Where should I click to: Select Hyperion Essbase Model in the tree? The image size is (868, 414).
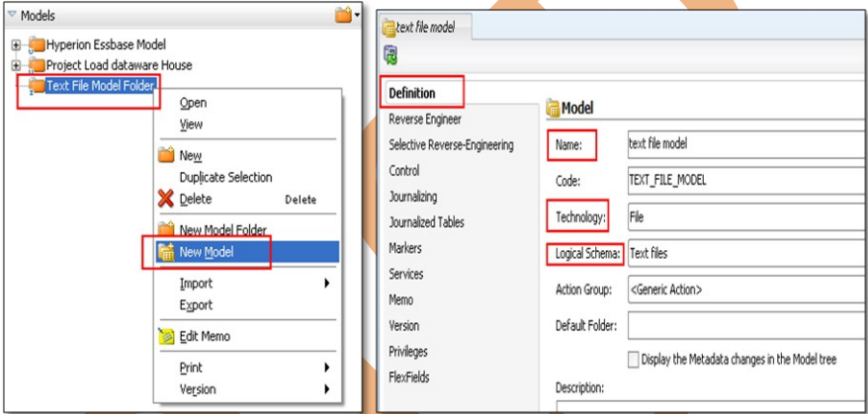tap(106, 44)
